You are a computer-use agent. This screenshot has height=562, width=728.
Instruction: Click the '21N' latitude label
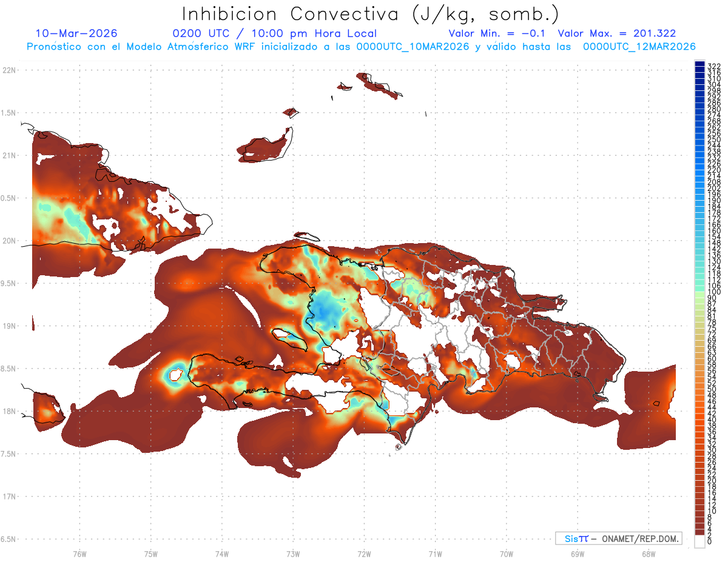10,155
